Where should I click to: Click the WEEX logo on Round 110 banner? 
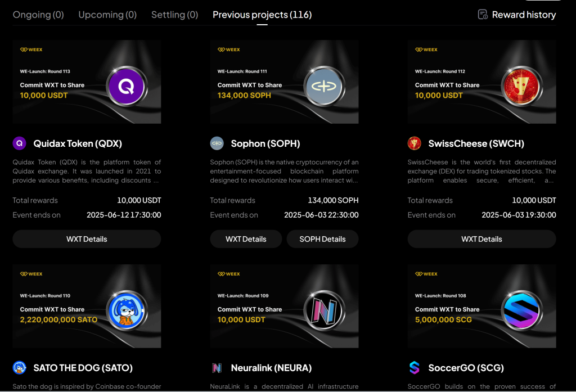click(31, 274)
